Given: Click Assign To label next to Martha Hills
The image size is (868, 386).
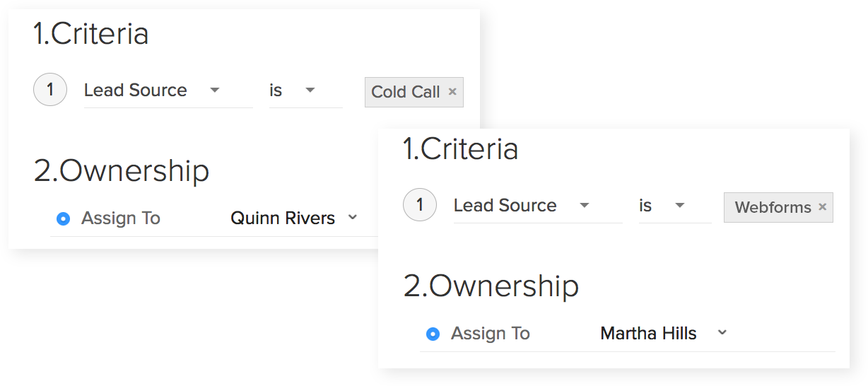Looking at the screenshot, I should (x=491, y=334).
